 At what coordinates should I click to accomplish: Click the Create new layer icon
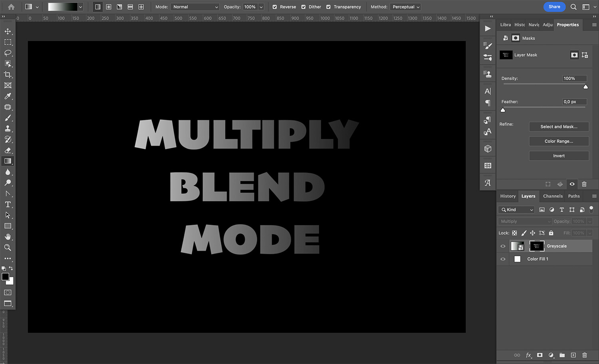[x=573, y=355]
